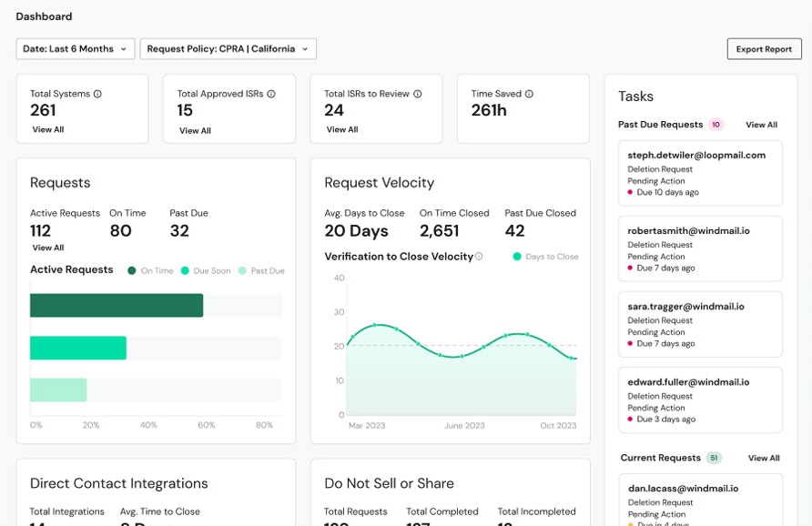View All under Total Approved ISRs

195,130
